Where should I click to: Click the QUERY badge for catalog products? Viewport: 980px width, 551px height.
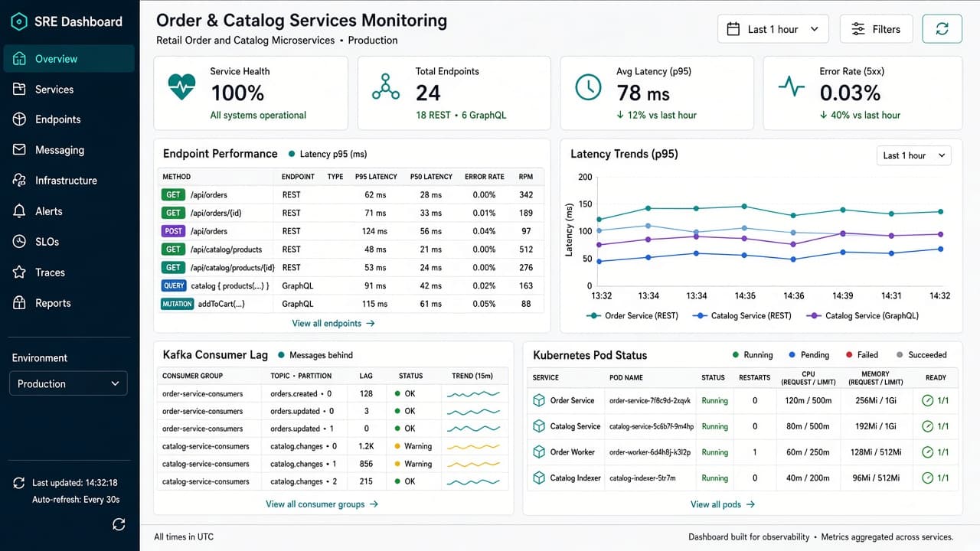click(174, 285)
